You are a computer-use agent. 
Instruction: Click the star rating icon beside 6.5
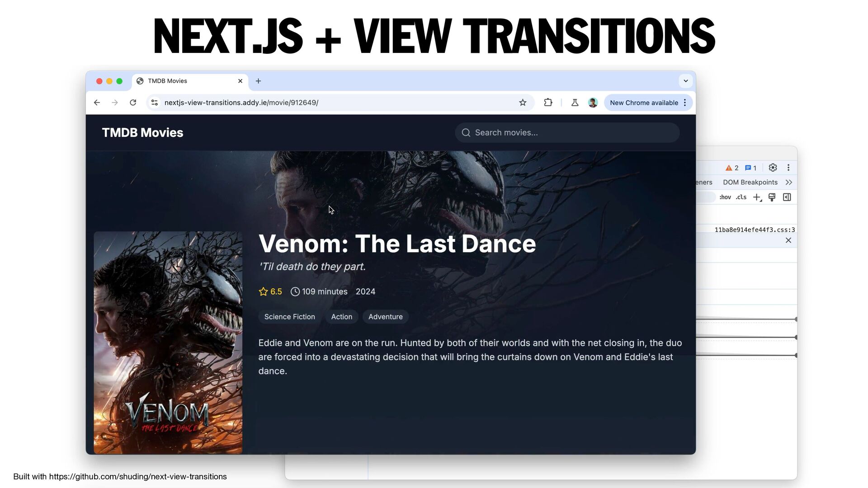click(263, 291)
